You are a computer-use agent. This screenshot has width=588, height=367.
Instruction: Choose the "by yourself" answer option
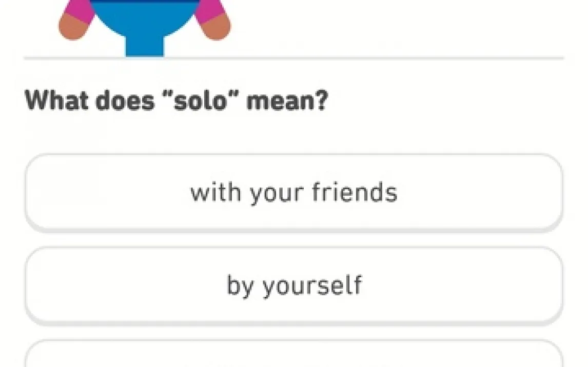click(x=293, y=285)
